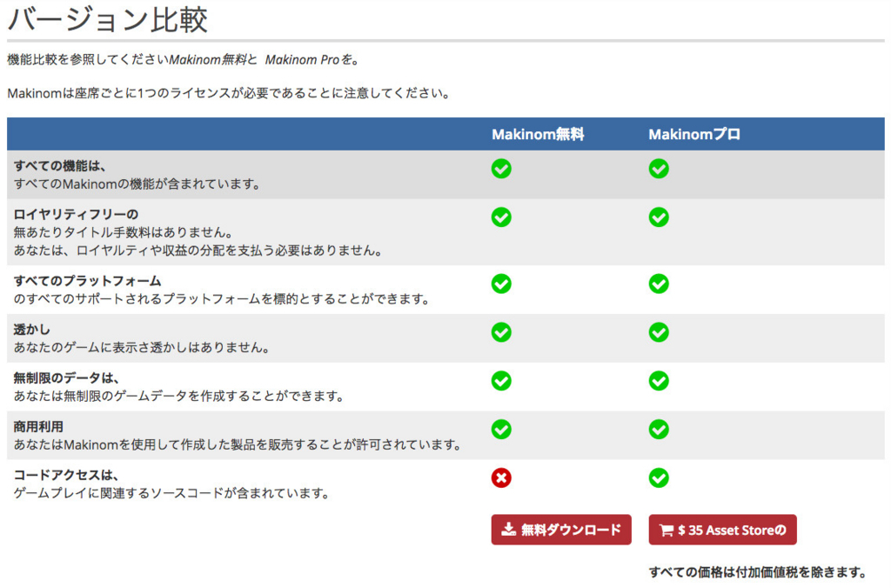Click the すべてのプラットフォーム row title

click(88, 281)
